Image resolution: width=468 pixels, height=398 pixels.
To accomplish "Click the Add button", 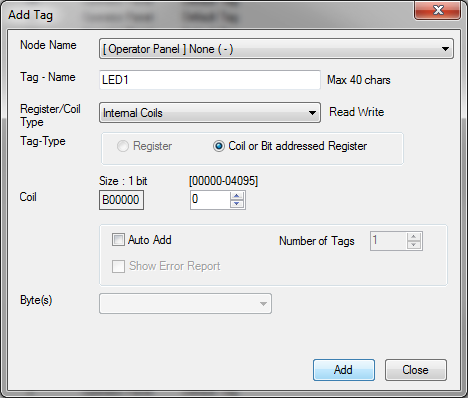I will tap(344, 370).
